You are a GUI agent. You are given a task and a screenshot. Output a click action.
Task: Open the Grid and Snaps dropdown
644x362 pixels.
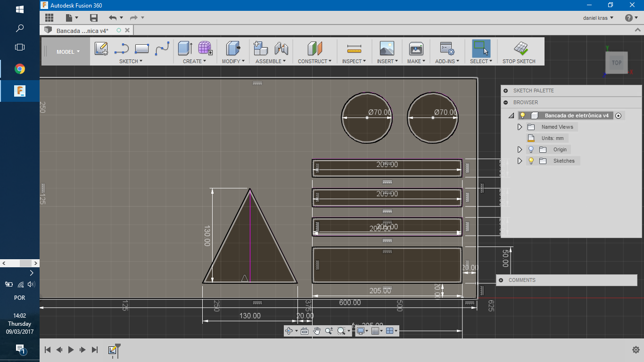pyautogui.click(x=377, y=331)
